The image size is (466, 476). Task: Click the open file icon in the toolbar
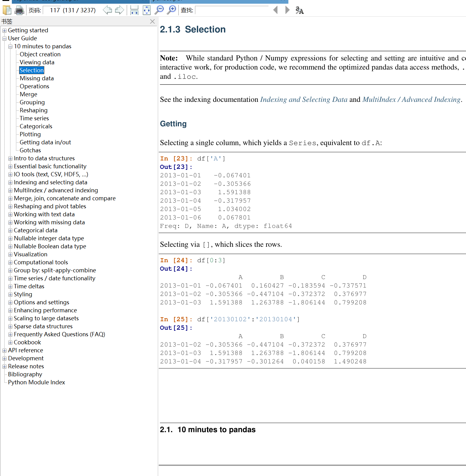(x=7, y=10)
